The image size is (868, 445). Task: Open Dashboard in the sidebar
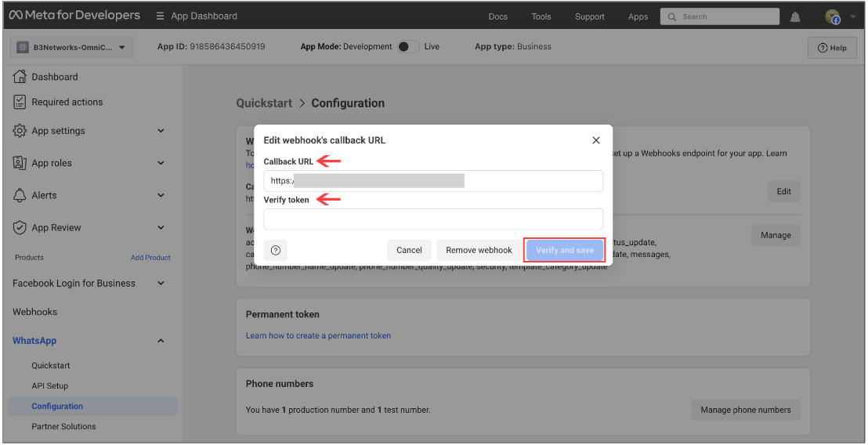point(54,76)
